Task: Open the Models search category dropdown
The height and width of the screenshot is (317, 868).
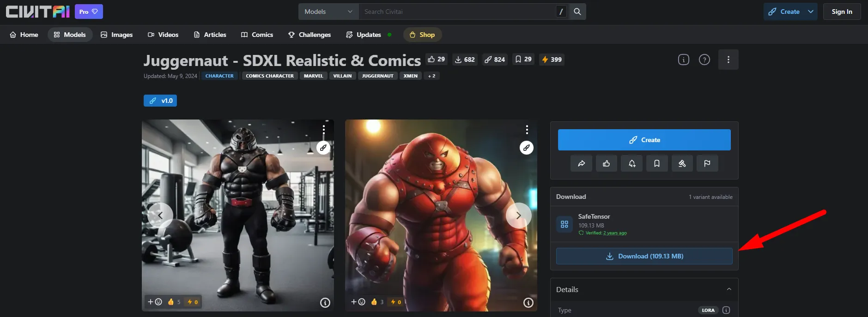Action: pos(328,12)
